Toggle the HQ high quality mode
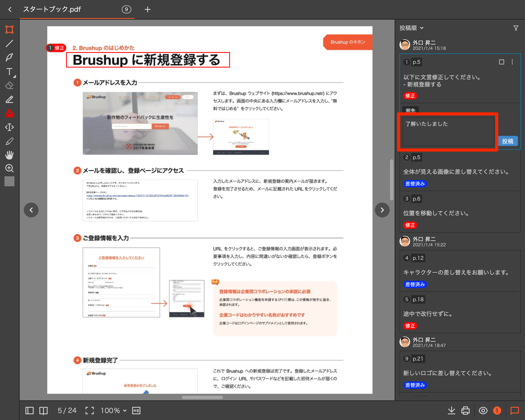This screenshot has height=420, width=525. pyautogui.click(x=136, y=411)
